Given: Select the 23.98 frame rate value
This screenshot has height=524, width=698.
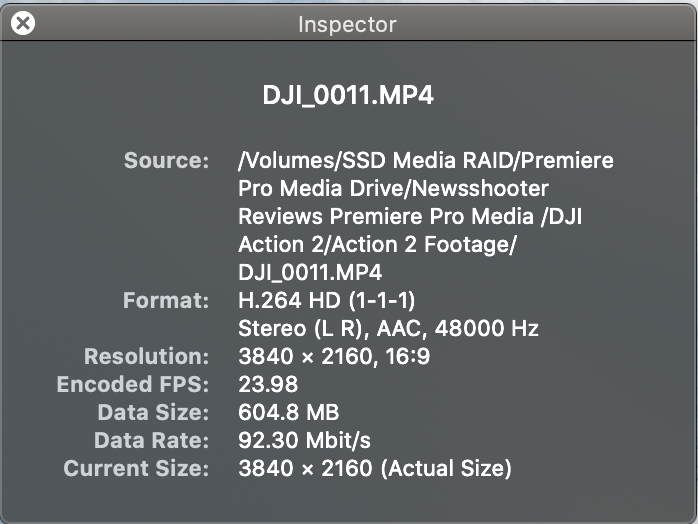Looking at the screenshot, I should [268, 384].
